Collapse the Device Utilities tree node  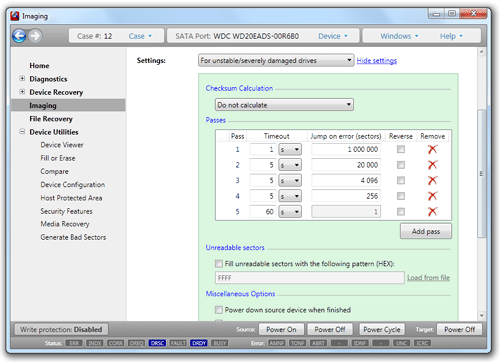(x=22, y=131)
